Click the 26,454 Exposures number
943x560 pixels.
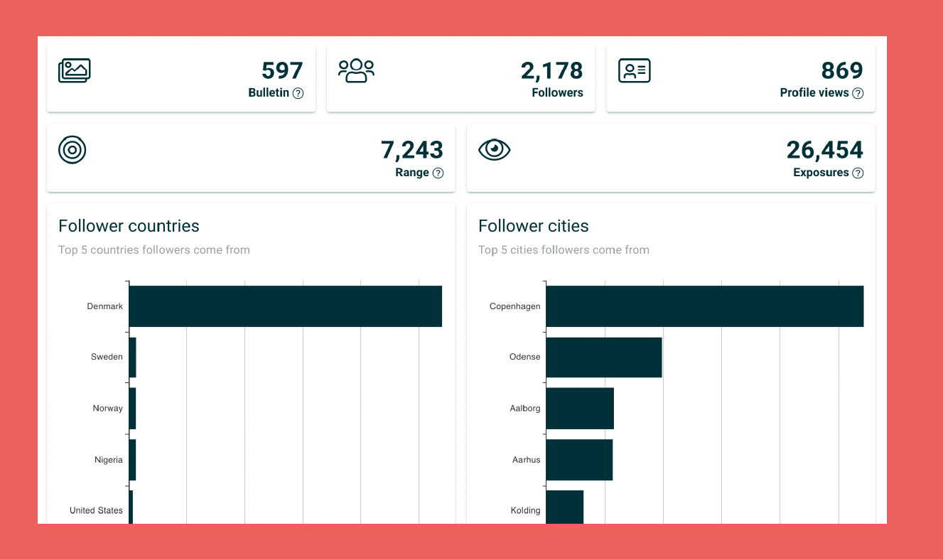click(824, 150)
